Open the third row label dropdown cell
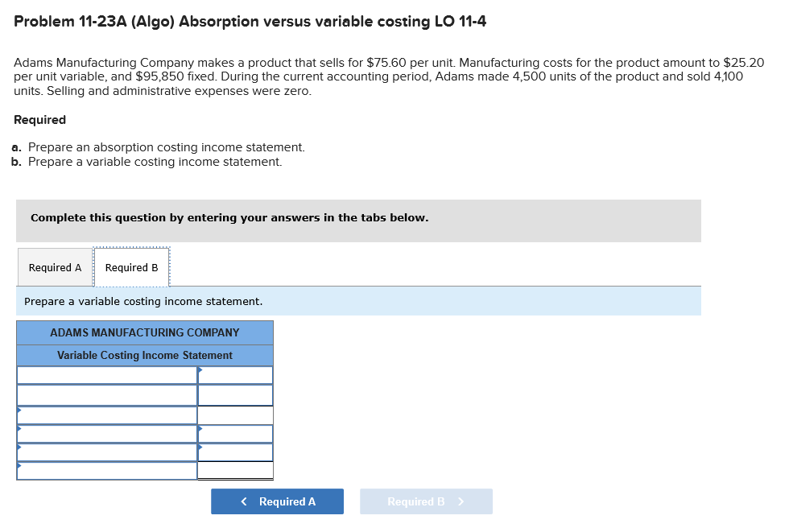The image size is (789, 532). [106, 415]
